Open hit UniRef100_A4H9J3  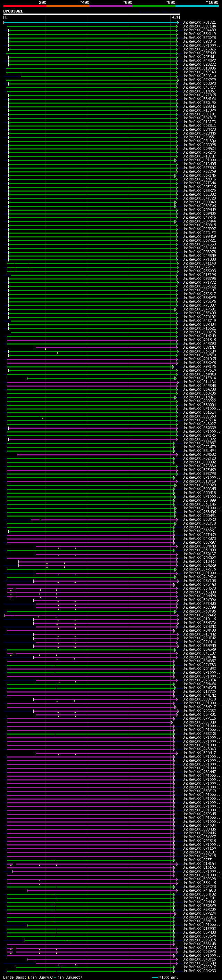click(199, 891)
